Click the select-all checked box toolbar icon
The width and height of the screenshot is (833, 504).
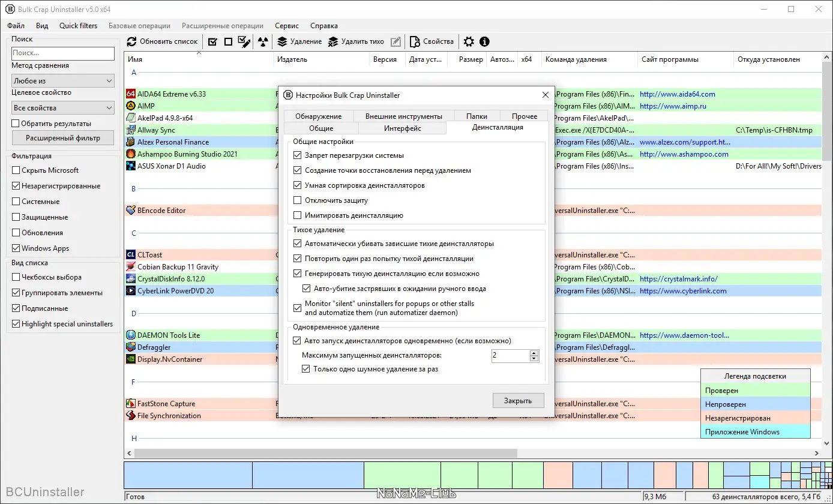coord(212,41)
